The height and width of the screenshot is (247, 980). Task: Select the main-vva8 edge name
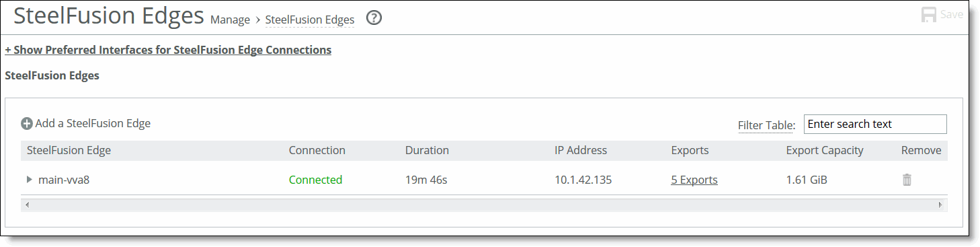click(64, 180)
